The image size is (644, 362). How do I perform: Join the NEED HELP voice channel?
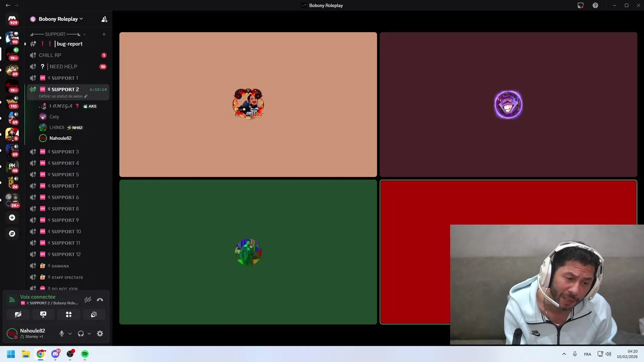coord(68,66)
